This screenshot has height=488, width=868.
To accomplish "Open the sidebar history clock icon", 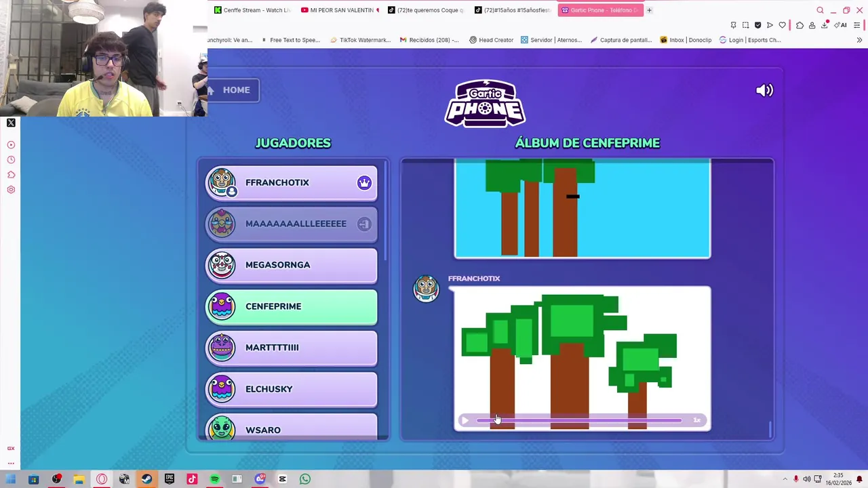I will 11,160.
